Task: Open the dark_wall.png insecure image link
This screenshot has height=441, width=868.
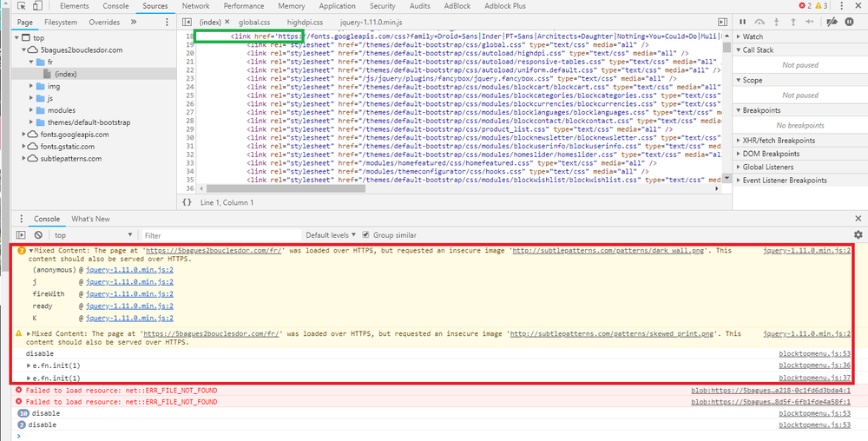Action: [x=608, y=251]
